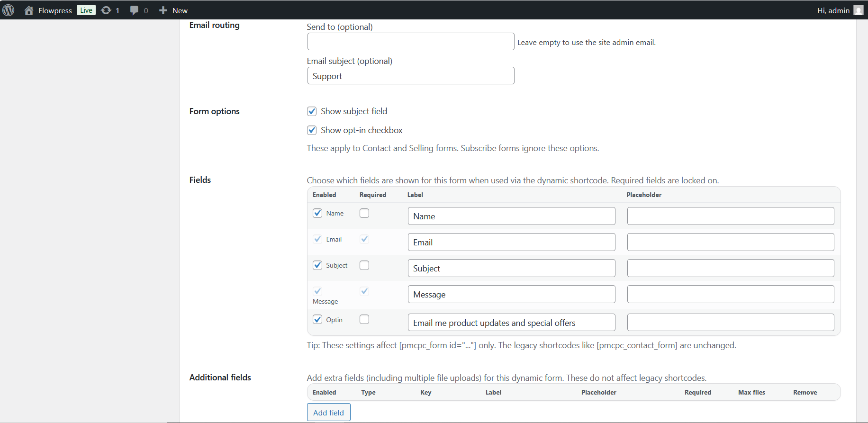This screenshot has height=423, width=868.
Task: Toggle Show subject field checkbox
Action: [312, 111]
